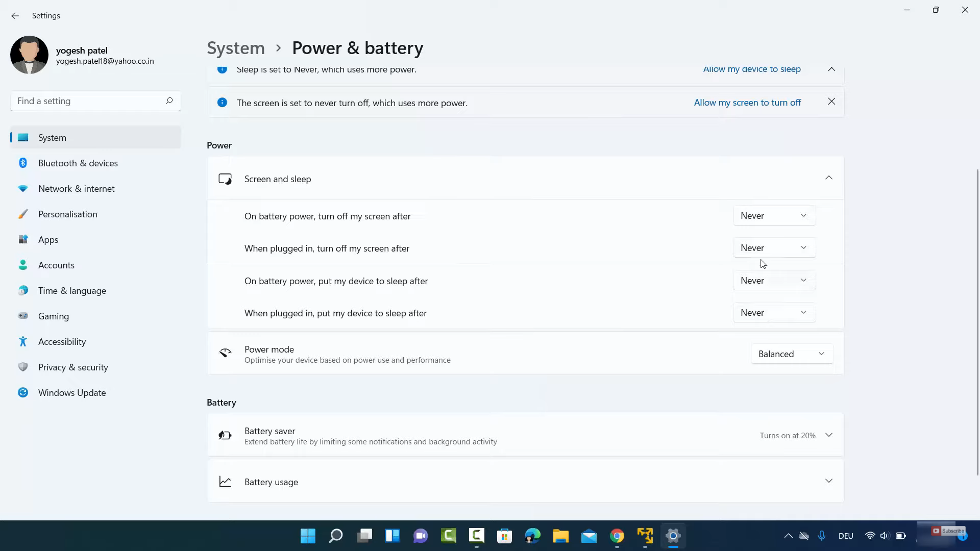Viewport: 980px width, 551px height.
Task: Click Allow my screen to turn off
Action: [747, 103]
